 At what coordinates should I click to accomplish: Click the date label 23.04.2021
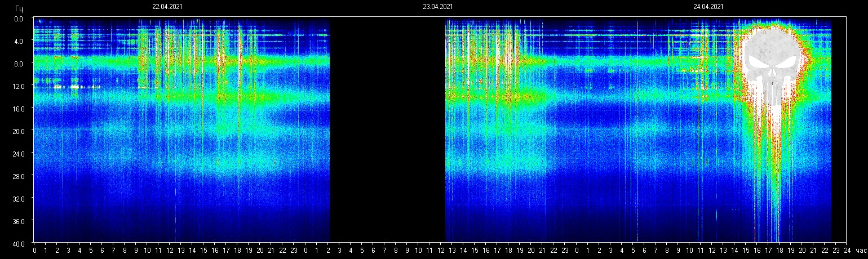pos(438,7)
